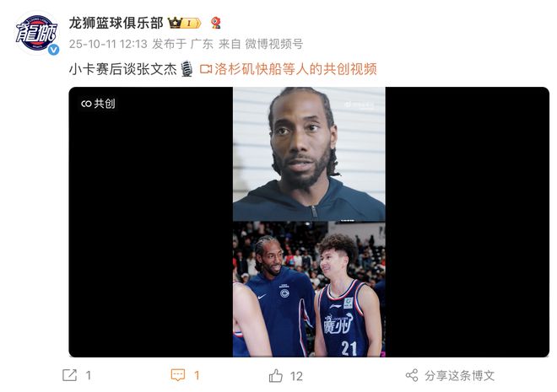
Task: Click the blue verified V badge
Action: (x=54, y=50)
